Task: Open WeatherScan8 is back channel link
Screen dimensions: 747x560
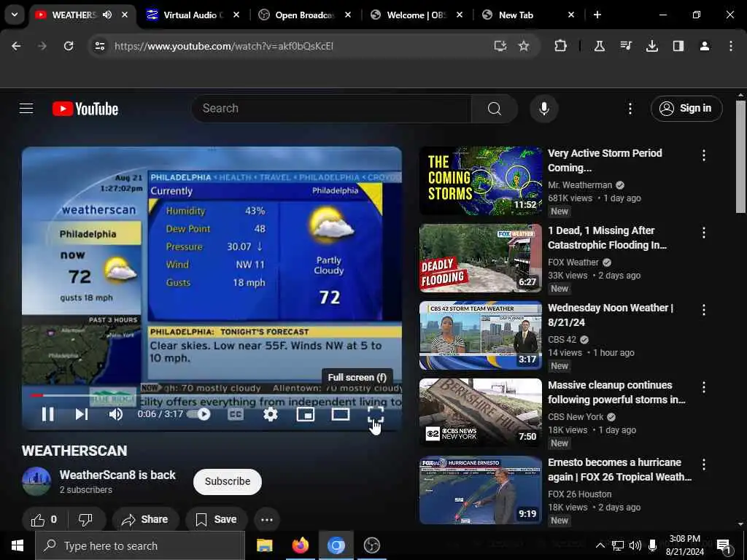Action: click(117, 475)
